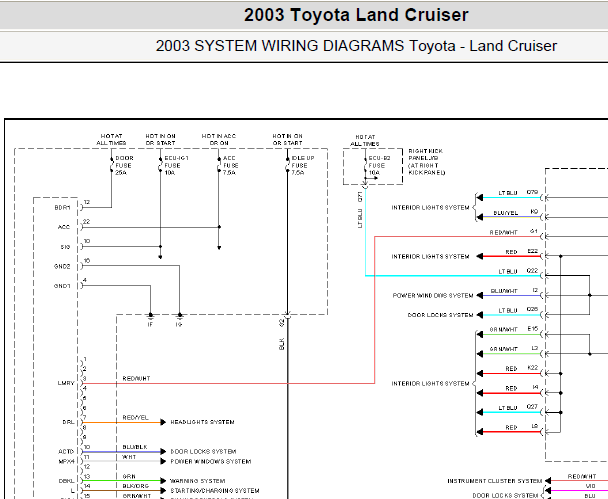Image resolution: width=608 pixels, height=499 pixels.
Task: Select connector label Q27
Action: [532, 407]
